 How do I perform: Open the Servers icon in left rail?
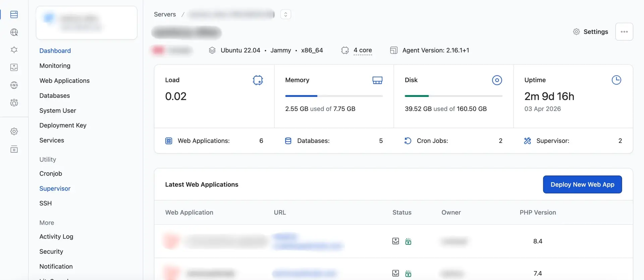point(14,14)
